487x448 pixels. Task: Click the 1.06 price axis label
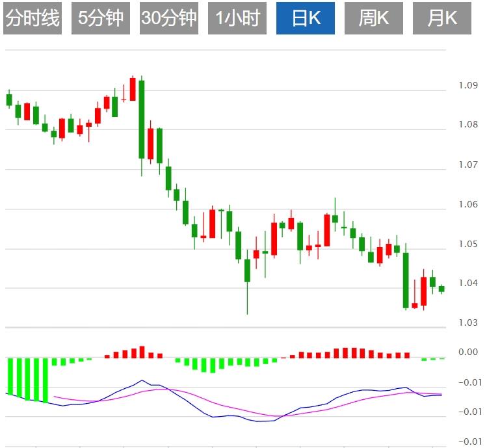(x=468, y=204)
